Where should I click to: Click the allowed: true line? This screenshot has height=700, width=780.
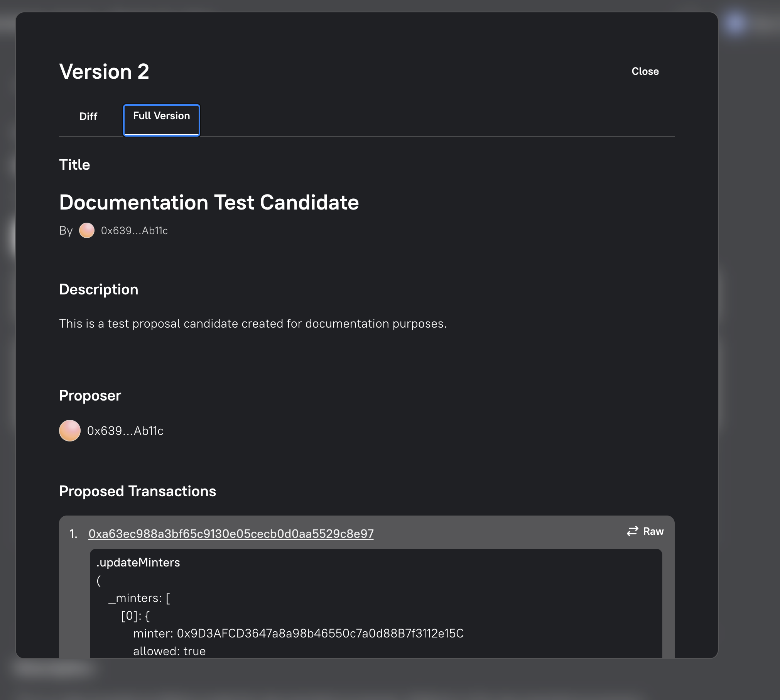169,651
